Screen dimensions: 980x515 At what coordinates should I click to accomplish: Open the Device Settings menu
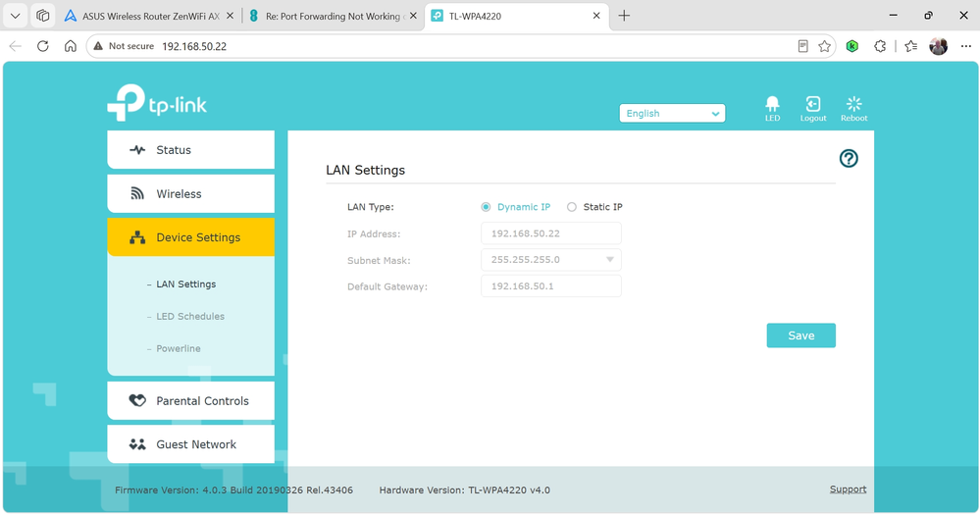click(190, 237)
